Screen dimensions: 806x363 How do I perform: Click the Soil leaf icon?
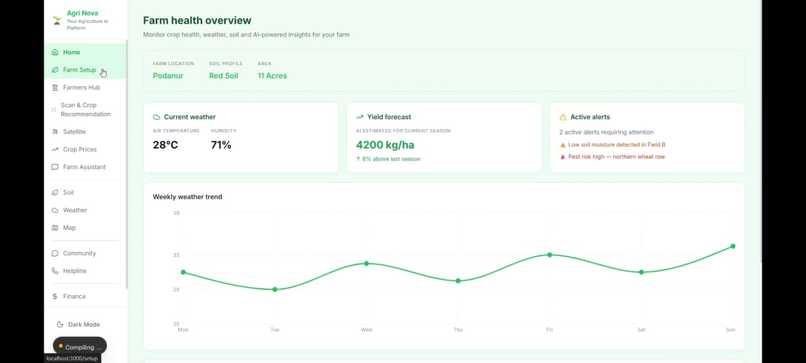click(54, 192)
